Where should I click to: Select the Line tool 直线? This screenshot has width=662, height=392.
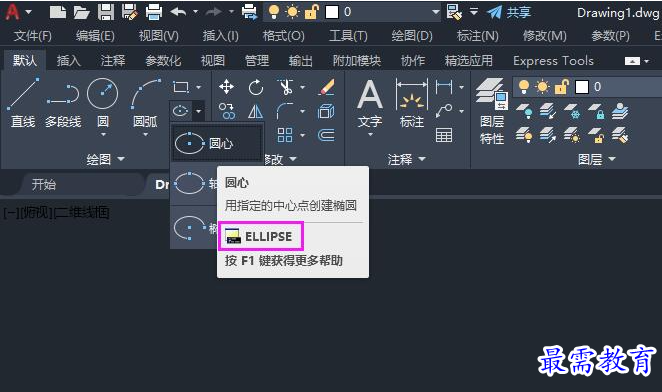pos(23,103)
